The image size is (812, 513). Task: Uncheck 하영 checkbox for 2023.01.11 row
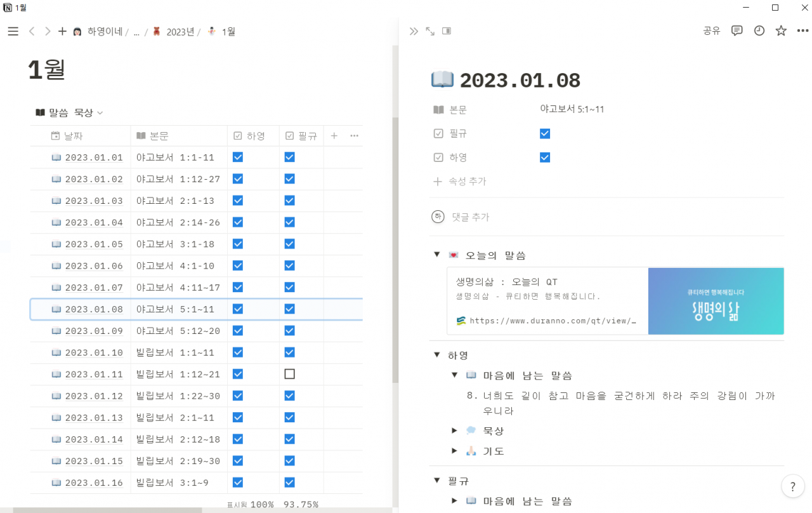[x=238, y=374]
